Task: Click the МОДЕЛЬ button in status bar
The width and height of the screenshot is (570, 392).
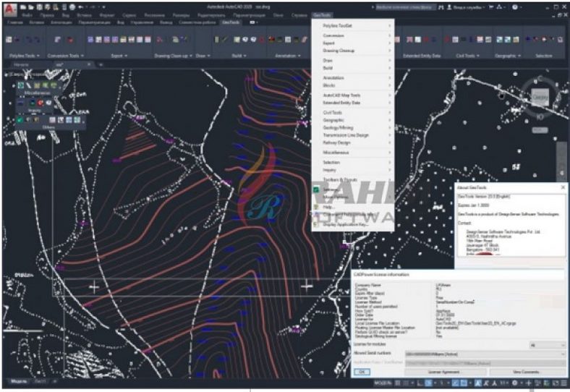Action: click(383, 383)
